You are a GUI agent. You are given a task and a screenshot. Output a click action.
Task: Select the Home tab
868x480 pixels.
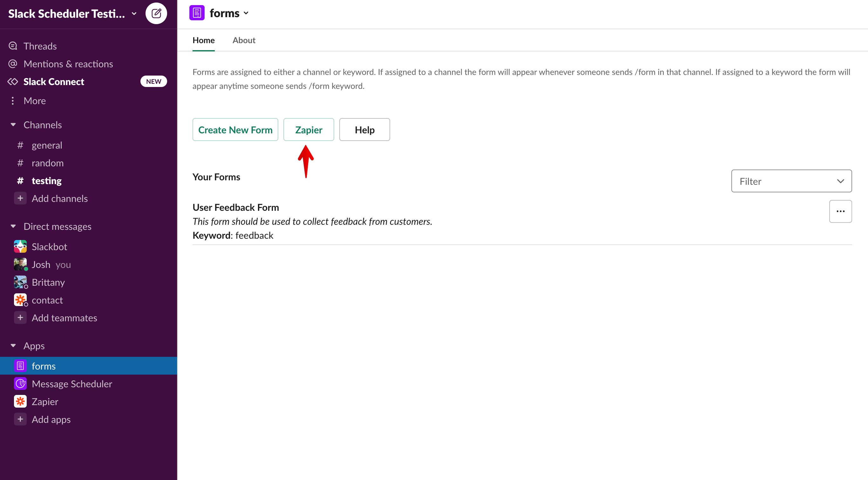[x=203, y=40]
